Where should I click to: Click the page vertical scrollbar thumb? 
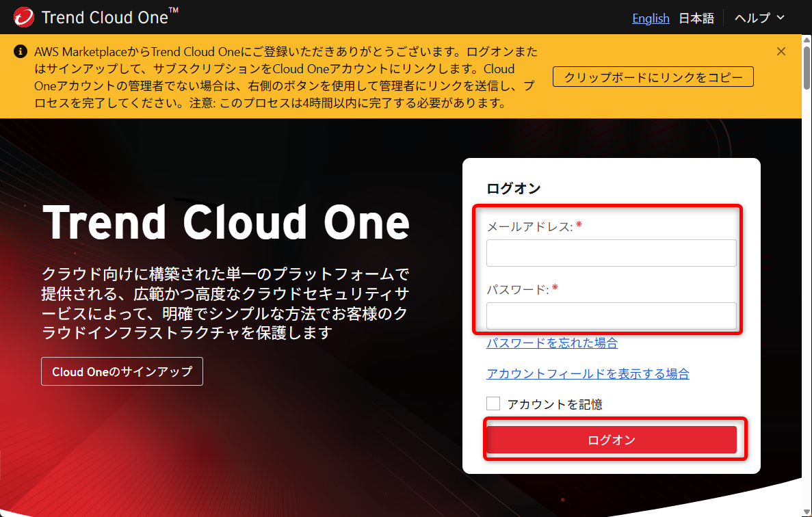tap(807, 67)
